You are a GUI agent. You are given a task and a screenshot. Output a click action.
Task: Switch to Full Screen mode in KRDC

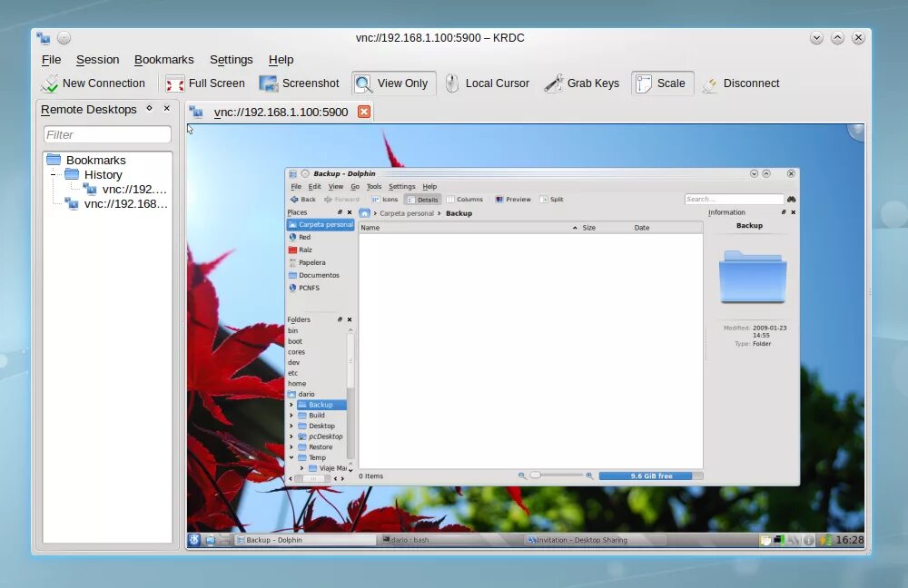205,83
